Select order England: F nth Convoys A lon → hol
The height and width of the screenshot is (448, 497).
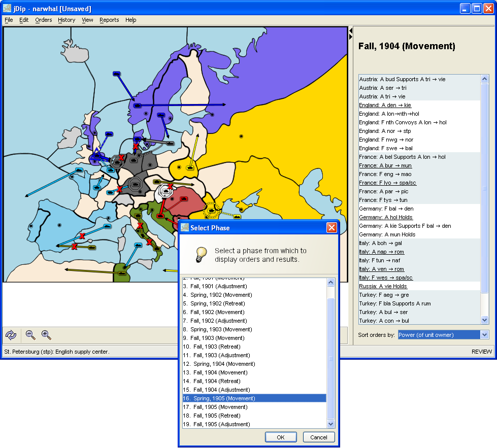420,122
